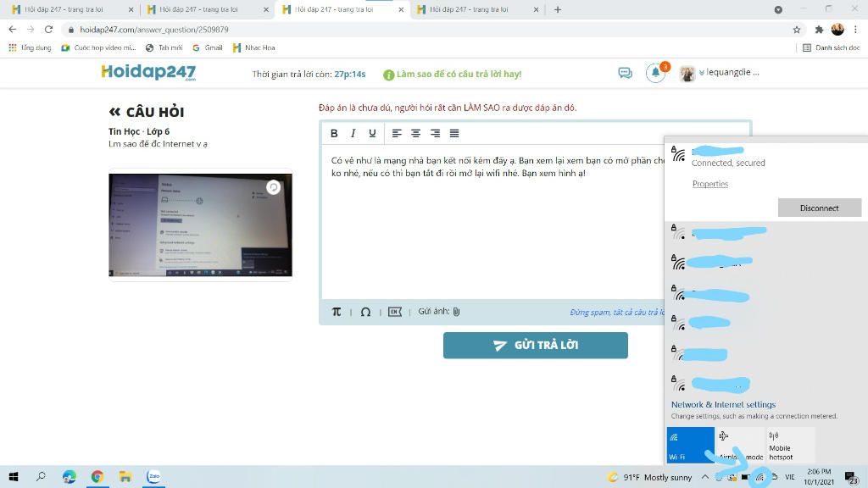Close the active third browser tab
The width and height of the screenshot is (868, 488).
401,9
